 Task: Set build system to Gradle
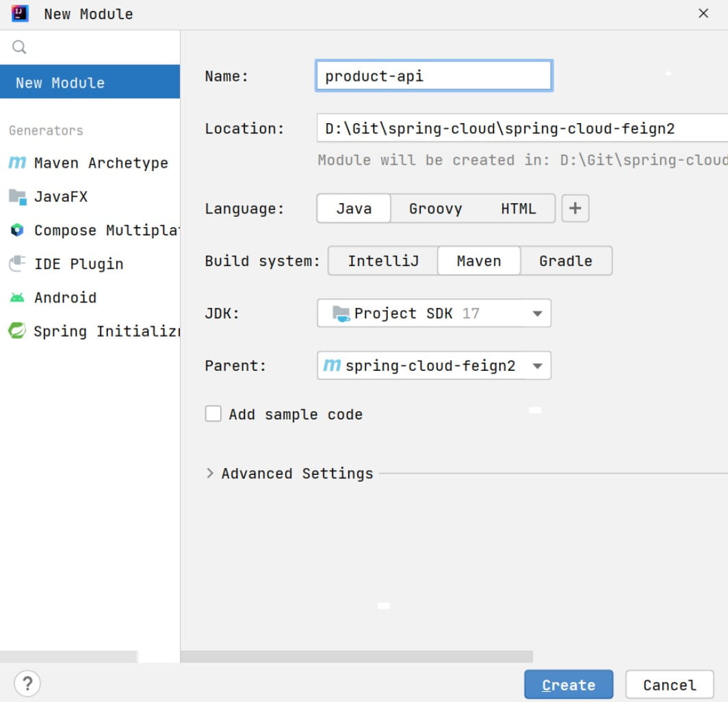click(565, 261)
